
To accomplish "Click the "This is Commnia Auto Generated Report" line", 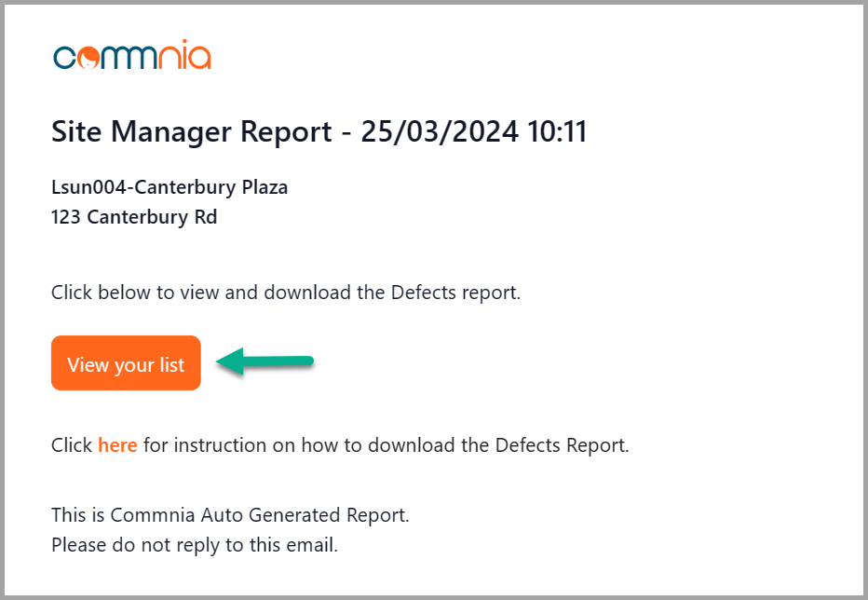I will tap(230, 514).
